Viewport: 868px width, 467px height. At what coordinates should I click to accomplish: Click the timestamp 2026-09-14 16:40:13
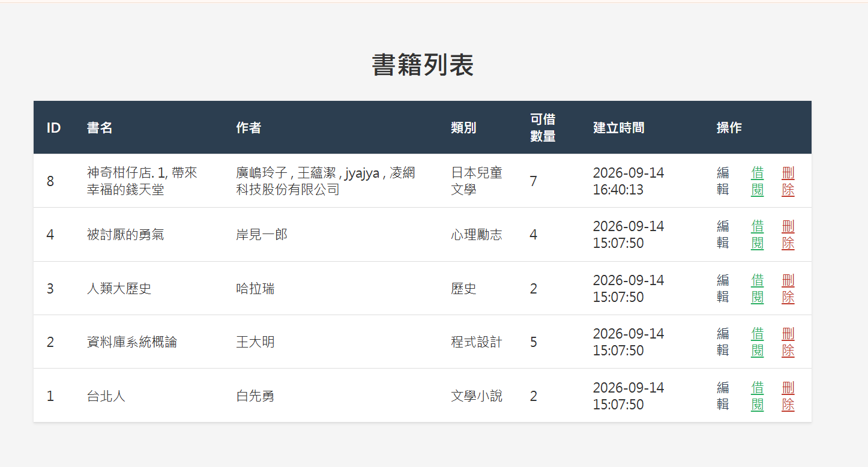pos(628,181)
